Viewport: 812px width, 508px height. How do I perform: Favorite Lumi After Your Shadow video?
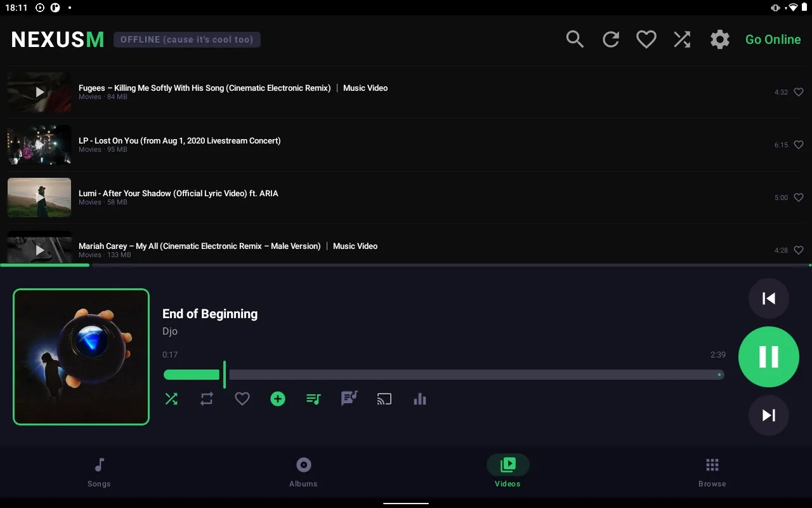799,197
